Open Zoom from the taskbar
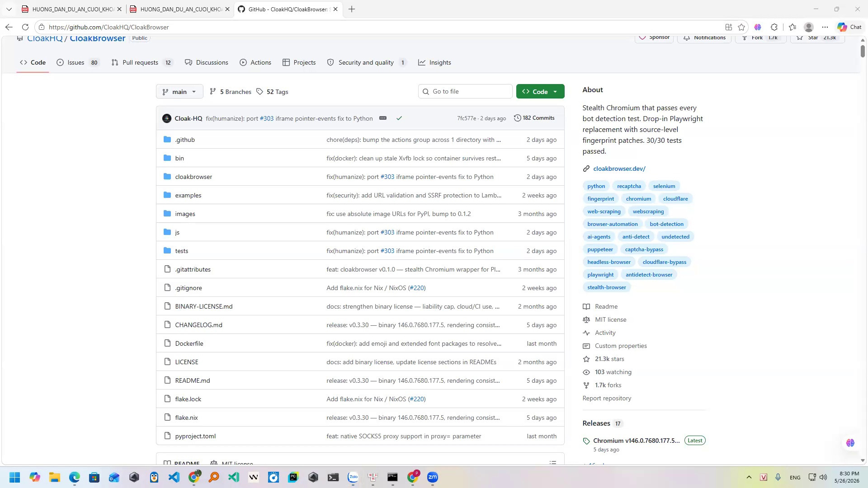868x488 pixels. pos(433,477)
